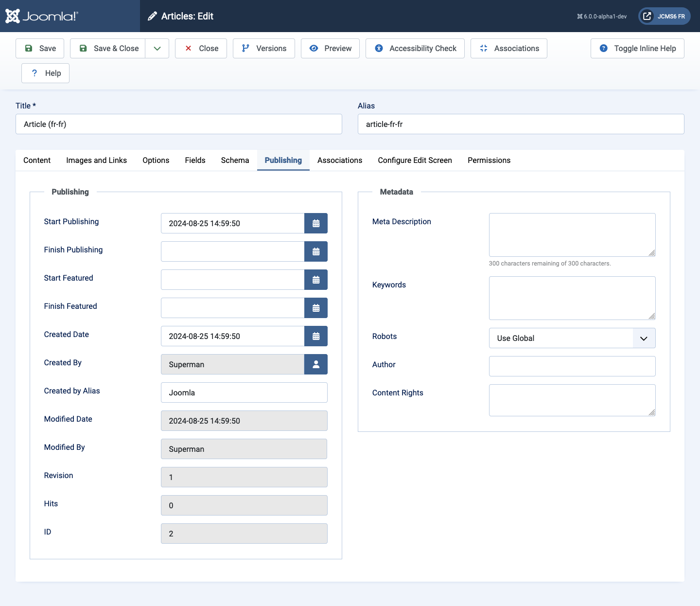Click the Meta Description label
Image resolution: width=700 pixels, height=606 pixels.
click(x=402, y=221)
